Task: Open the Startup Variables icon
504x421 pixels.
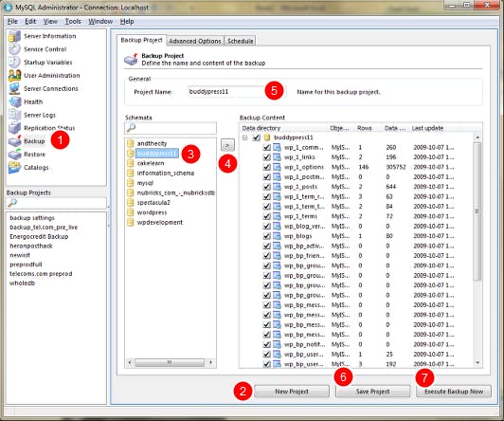Action: 14,63
